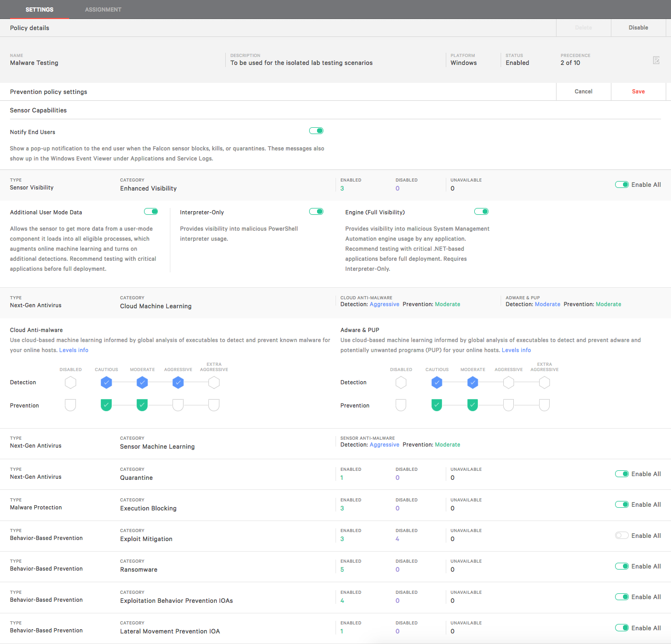The height and width of the screenshot is (644, 671).
Task: Toggle Enable All for Lateral Movement Prevention IOA
Action: 622,628
